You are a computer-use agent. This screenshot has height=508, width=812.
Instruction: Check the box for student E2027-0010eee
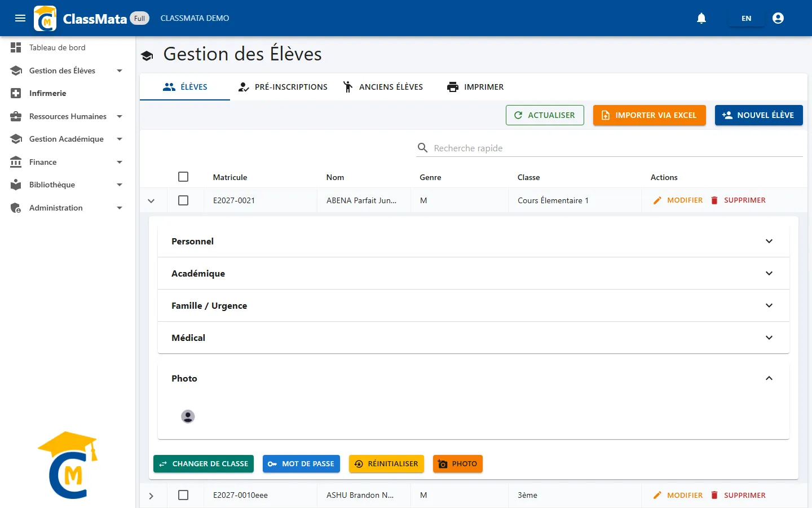(x=183, y=495)
